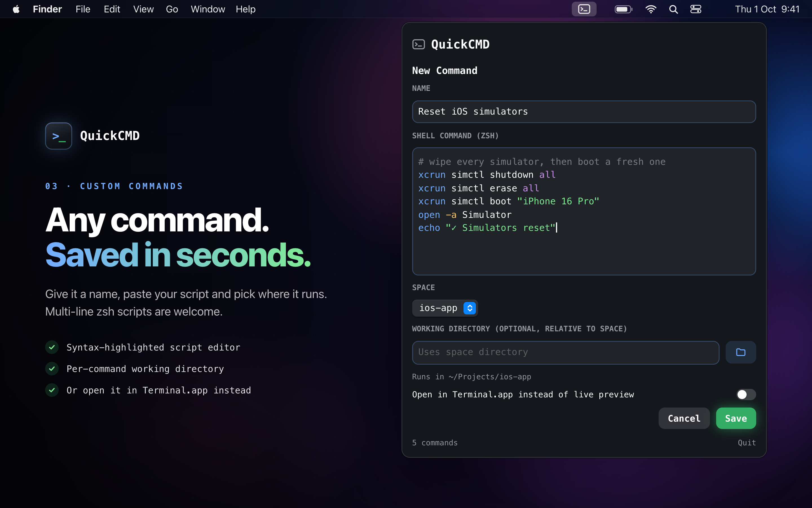812x508 pixels.
Task: Open the File menu
Action: pyautogui.click(x=83, y=9)
